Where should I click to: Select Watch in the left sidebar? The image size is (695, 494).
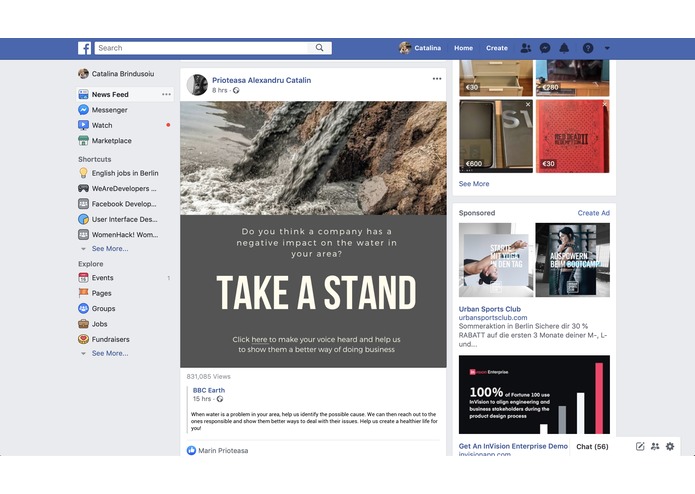pos(102,125)
